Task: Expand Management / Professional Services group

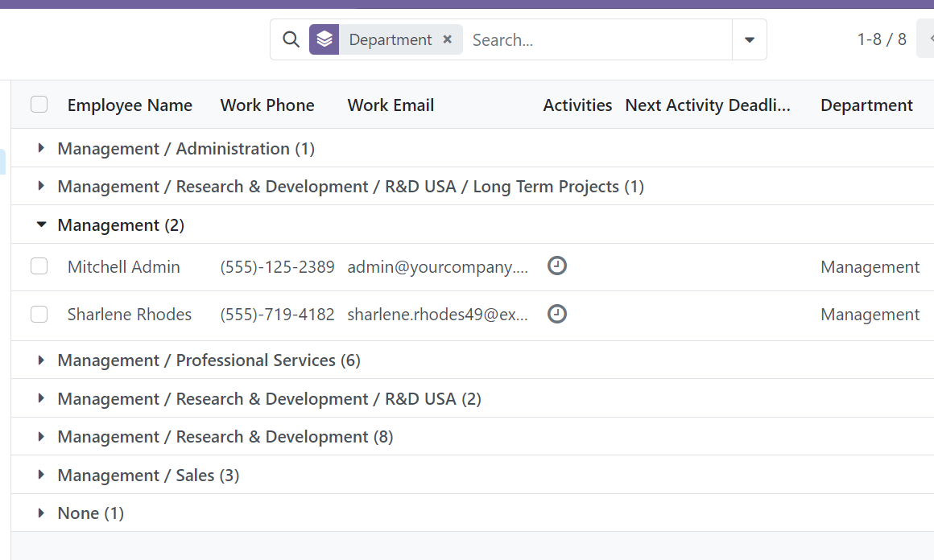Action: [x=208, y=360]
